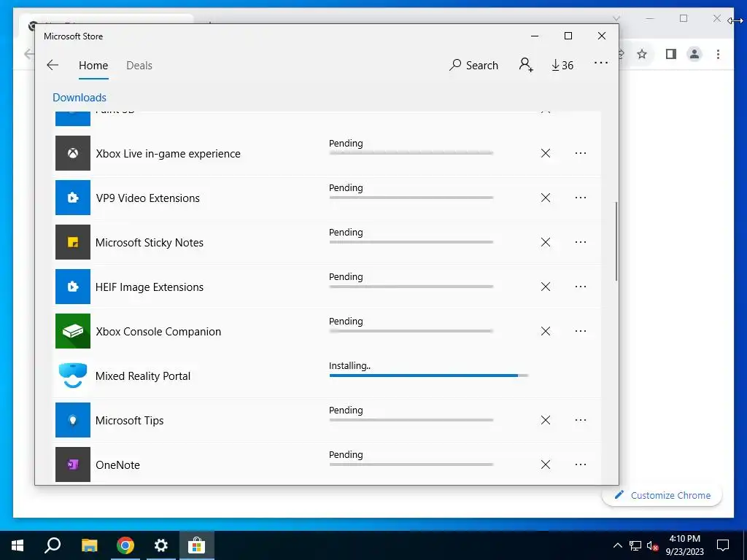Go back in Microsoft Store
This screenshot has width=747, height=560.
coord(53,65)
